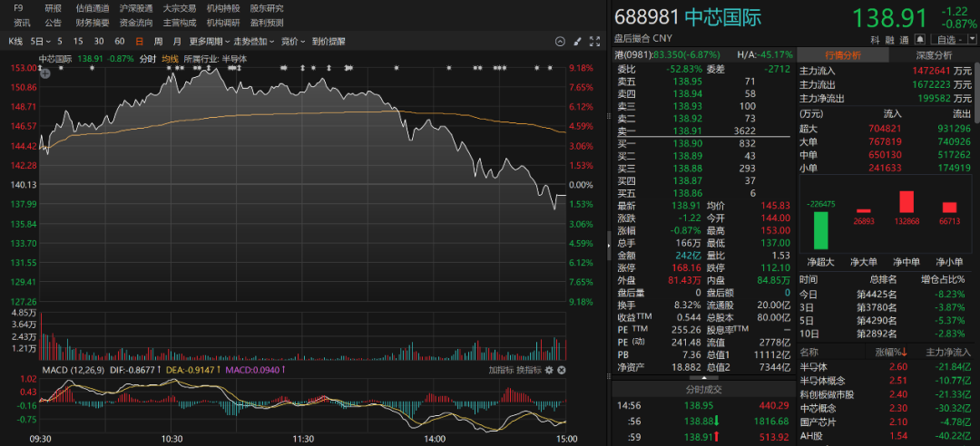Expand the chart to fullscreen with the corner-brackets icon
Screen dimensions: 980x446
(595, 42)
